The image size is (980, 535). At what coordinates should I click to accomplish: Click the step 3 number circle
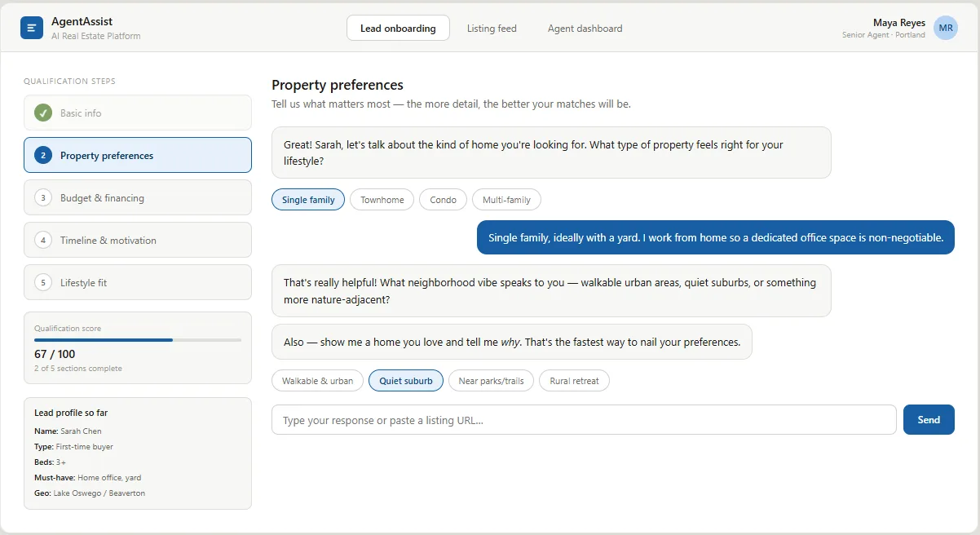43,197
